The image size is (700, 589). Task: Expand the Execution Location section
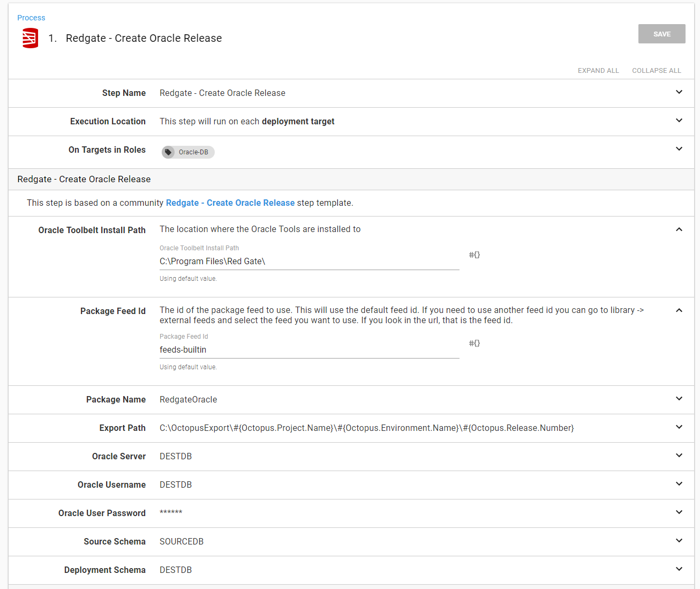click(x=679, y=121)
